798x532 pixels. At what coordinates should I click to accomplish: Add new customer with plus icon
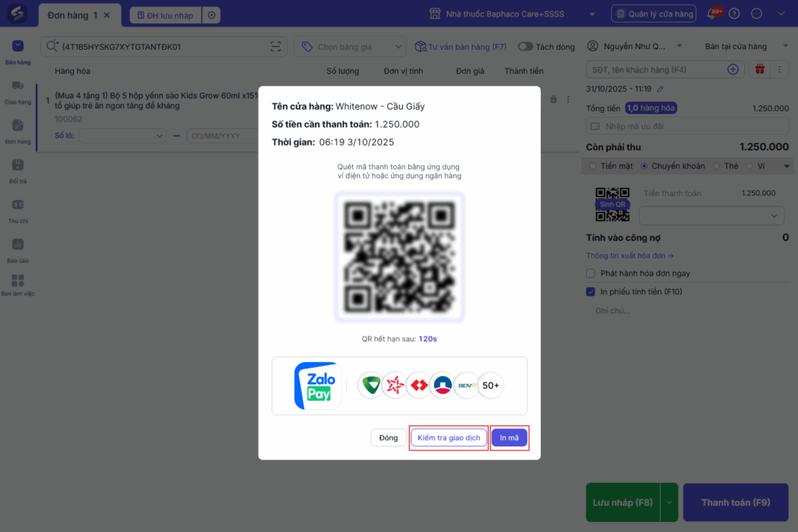pyautogui.click(x=733, y=69)
